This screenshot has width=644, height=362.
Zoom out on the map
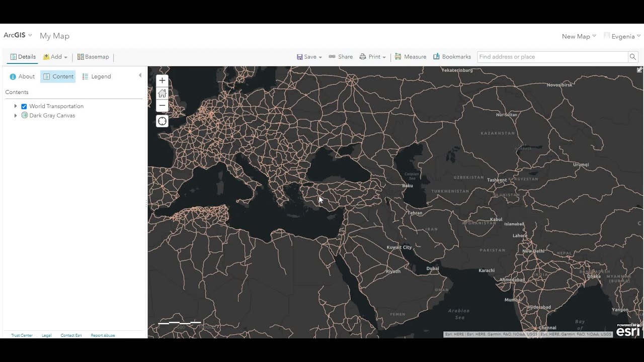coord(162,106)
